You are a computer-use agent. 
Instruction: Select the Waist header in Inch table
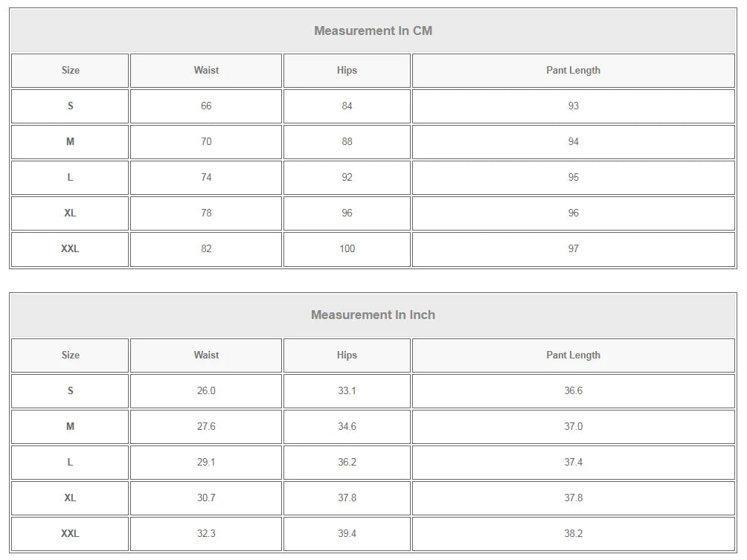(x=206, y=355)
